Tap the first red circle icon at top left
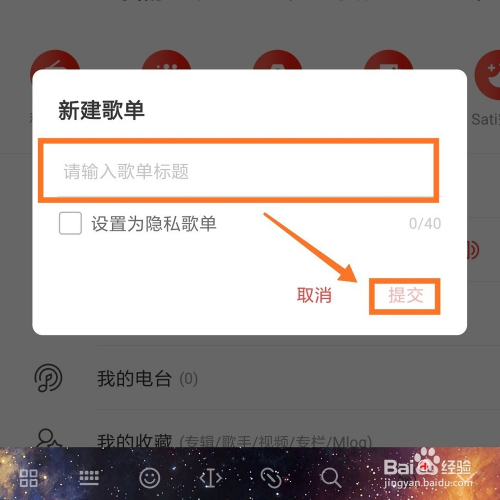This screenshot has height=500, width=500. pyautogui.click(x=55, y=60)
